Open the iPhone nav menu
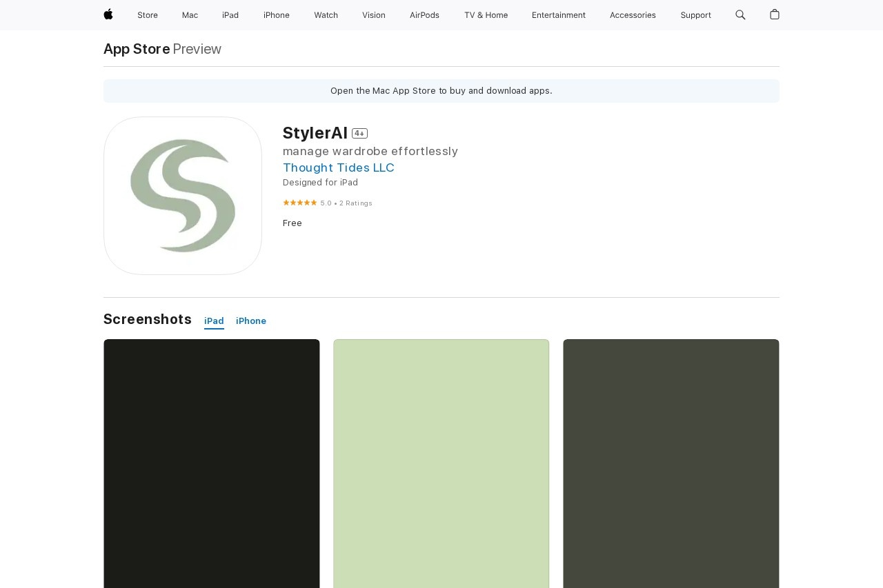 click(277, 15)
